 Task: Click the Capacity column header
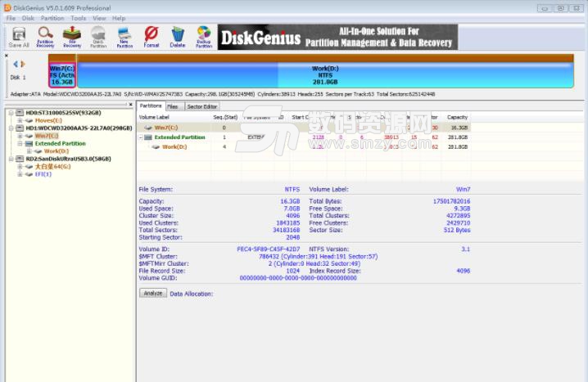(x=457, y=117)
